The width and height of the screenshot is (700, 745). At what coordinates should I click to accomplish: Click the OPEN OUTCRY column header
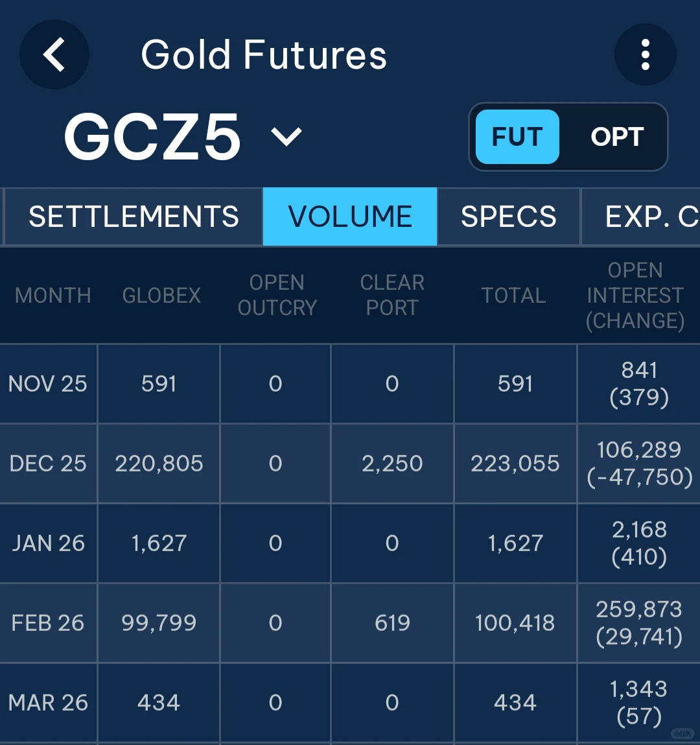click(x=277, y=295)
